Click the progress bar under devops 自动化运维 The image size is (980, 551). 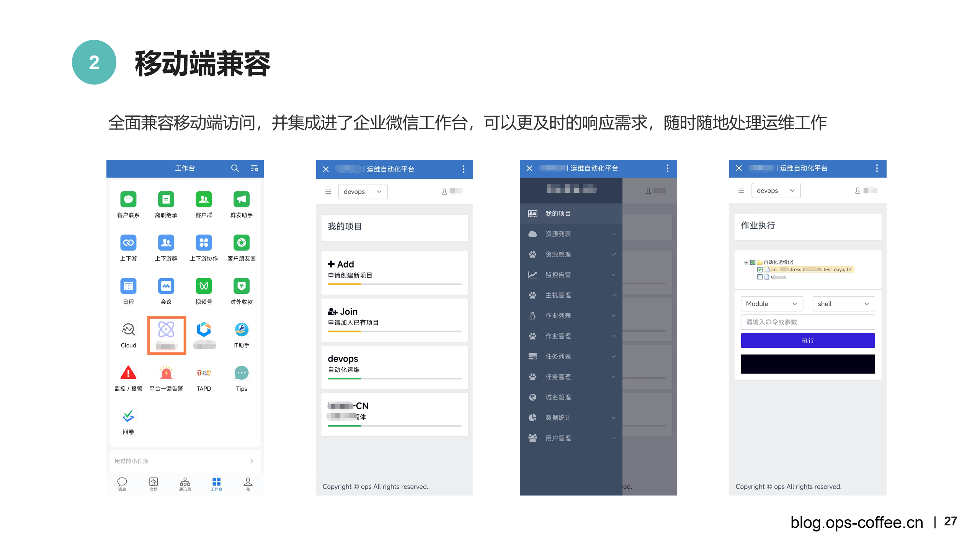click(x=394, y=378)
